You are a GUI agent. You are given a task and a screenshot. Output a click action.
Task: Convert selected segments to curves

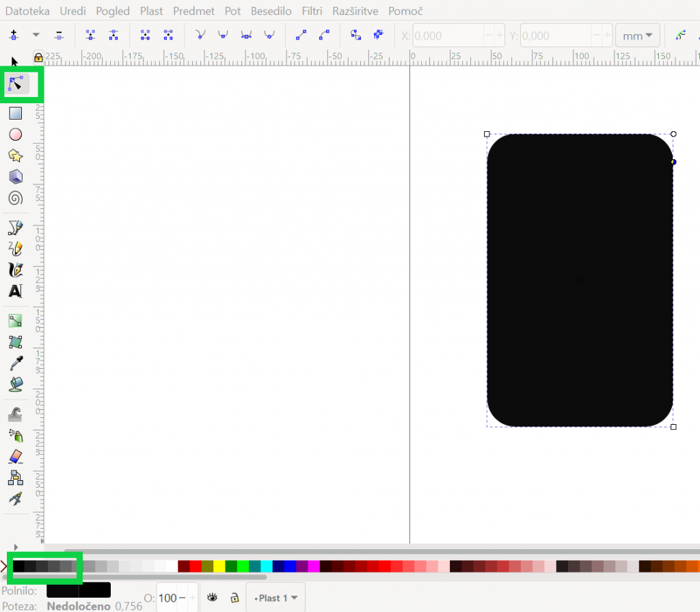[324, 35]
